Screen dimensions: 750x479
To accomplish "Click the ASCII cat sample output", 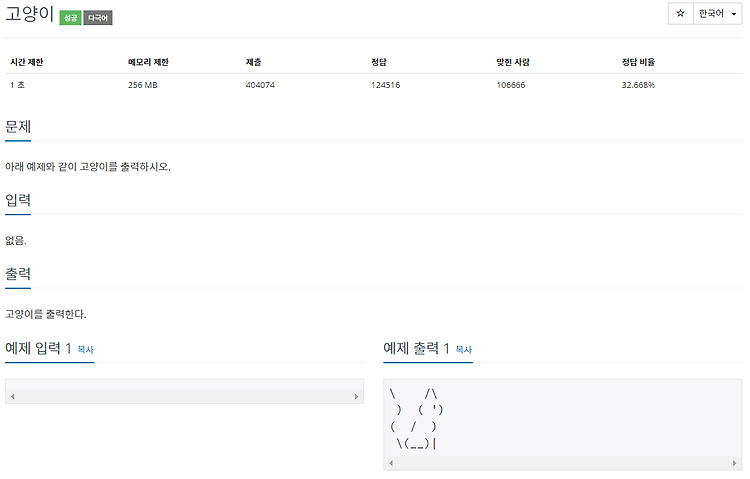I will click(x=416, y=419).
